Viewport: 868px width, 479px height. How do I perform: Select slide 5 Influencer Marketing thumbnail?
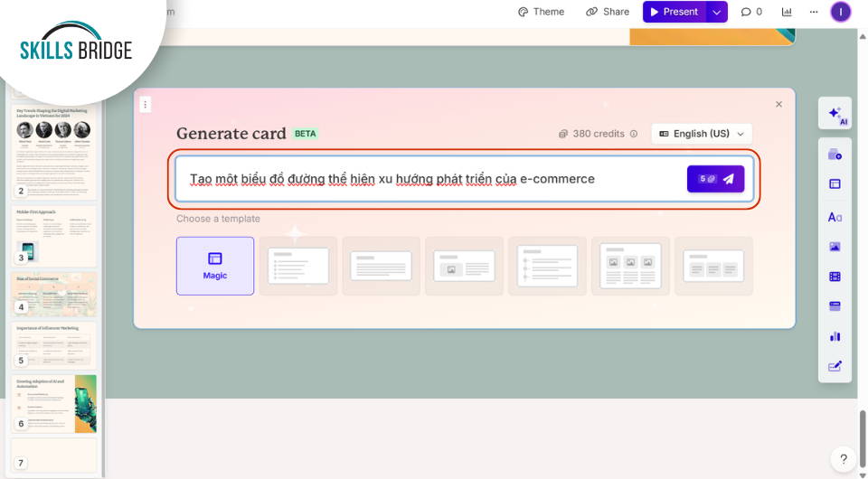53,346
